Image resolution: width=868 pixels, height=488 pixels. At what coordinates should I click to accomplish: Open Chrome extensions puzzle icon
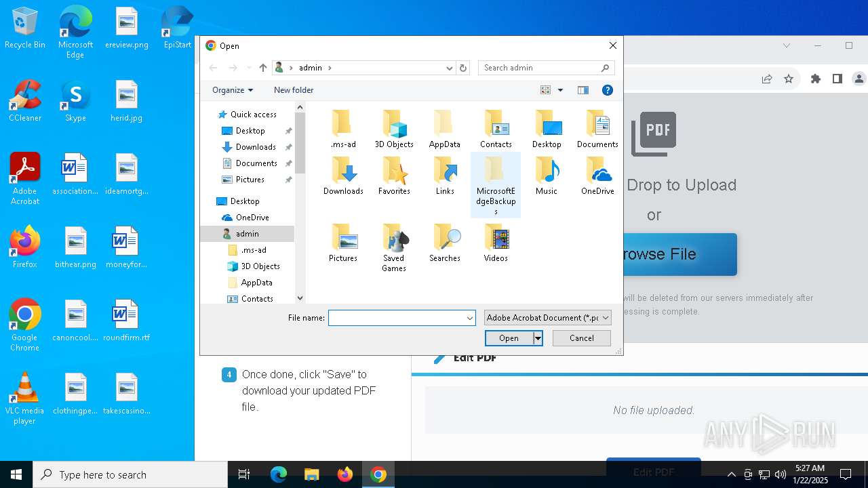816,79
